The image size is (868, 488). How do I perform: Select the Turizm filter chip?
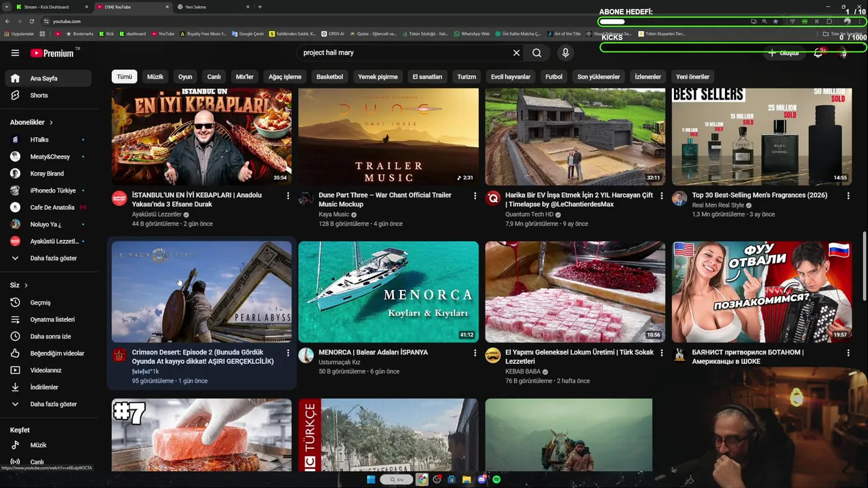(x=467, y=77)
